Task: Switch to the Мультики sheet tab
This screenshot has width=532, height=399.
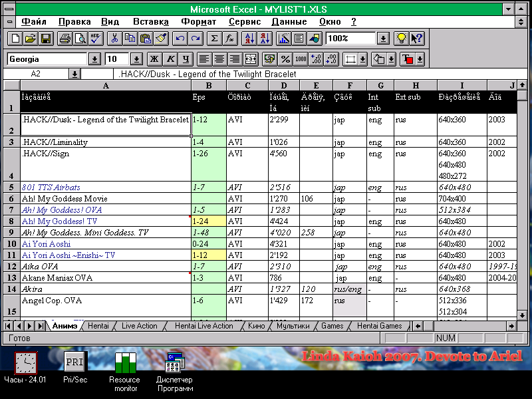Action: [293, 326]
